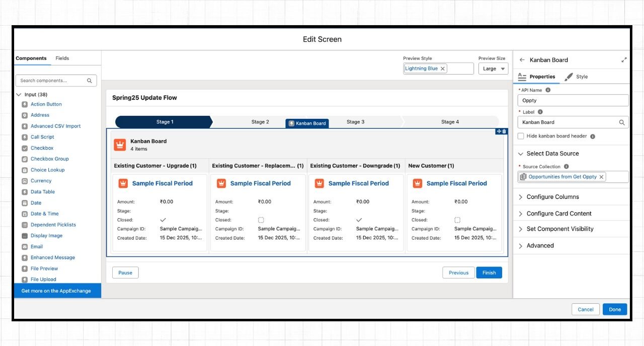644x346 pixels.
Task: Click the delete trash icon on Kanban Board component
Action: point(505,131)
